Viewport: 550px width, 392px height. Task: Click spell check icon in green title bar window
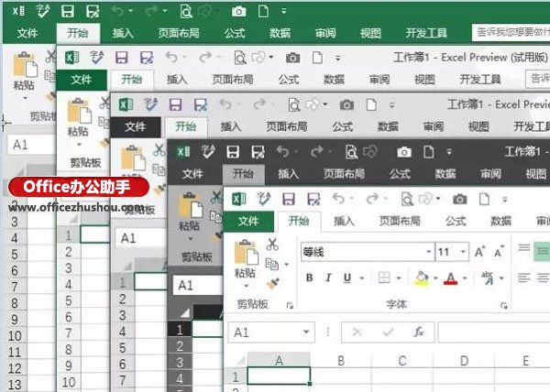(x=43, y=11)
